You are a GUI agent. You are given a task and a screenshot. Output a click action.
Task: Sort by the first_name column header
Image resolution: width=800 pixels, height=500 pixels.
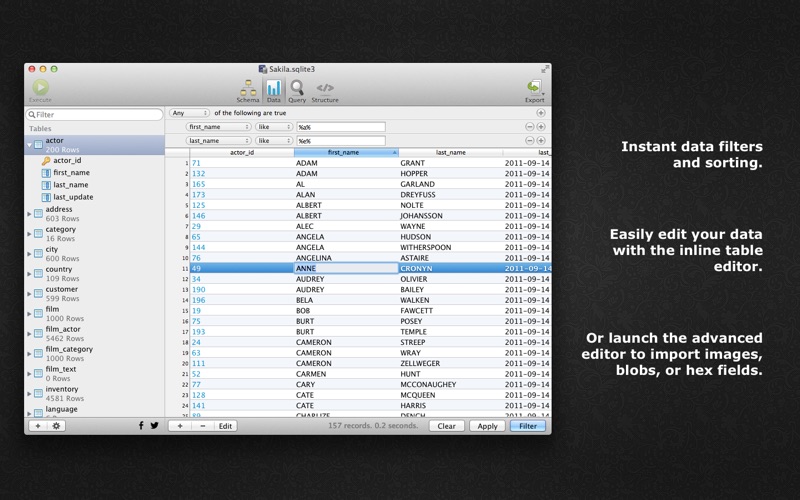(346, 153)
